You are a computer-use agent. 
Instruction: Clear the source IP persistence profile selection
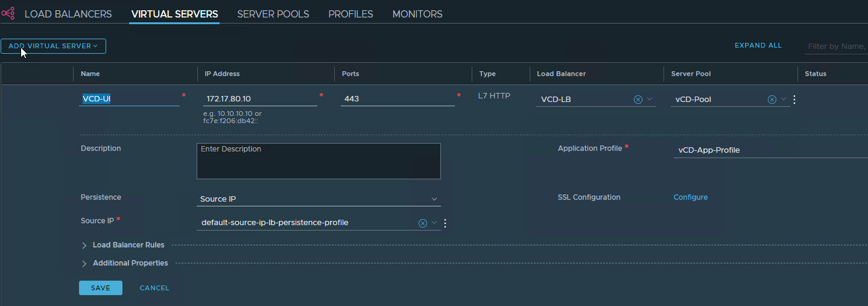423,223
